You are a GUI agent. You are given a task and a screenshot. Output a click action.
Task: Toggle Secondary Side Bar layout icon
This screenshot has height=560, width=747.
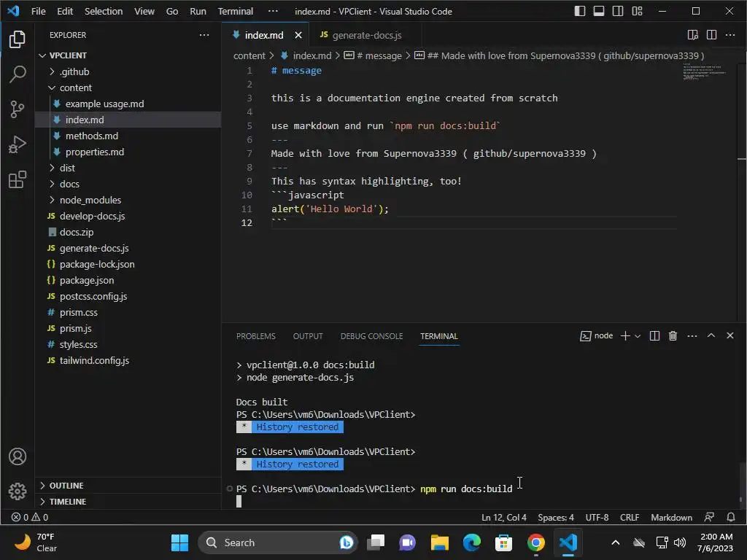coord(617,11)
